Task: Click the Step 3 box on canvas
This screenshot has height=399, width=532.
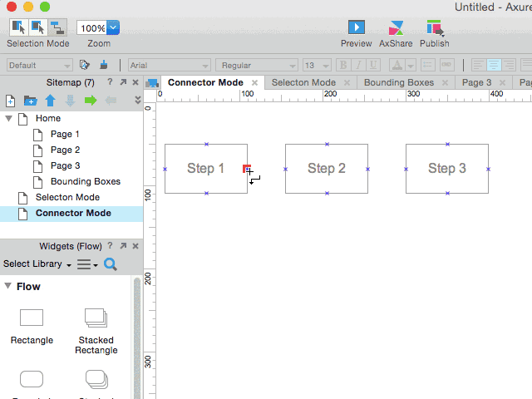Action: tap(447, 169)
